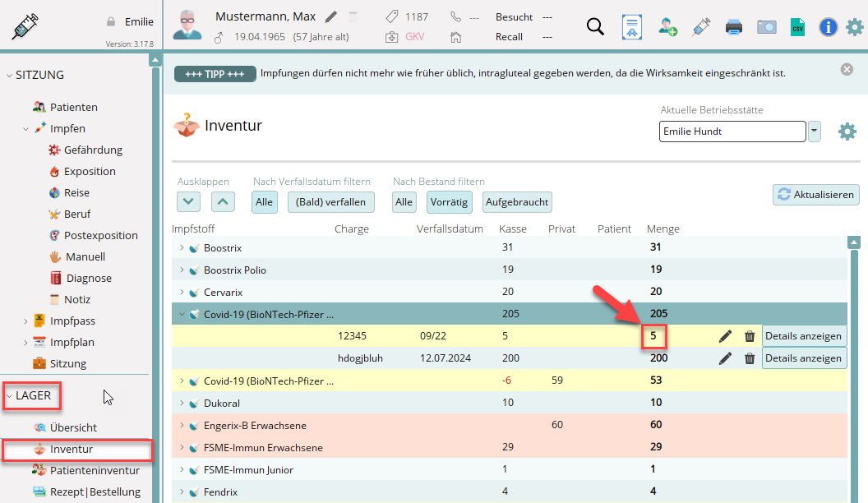Open the certificate document icon
This screenshot has height=503, width=868.
point(631,26)
